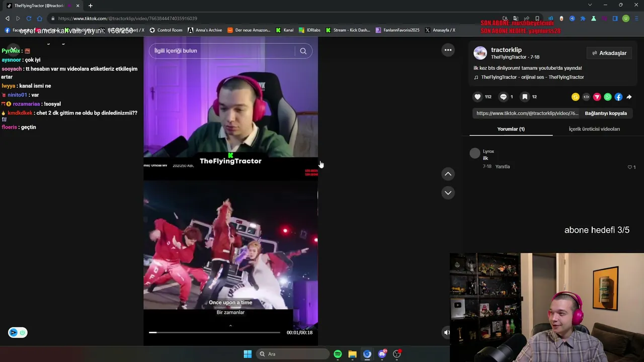Repost the video with the yellow icon

(x=576, y=97)
